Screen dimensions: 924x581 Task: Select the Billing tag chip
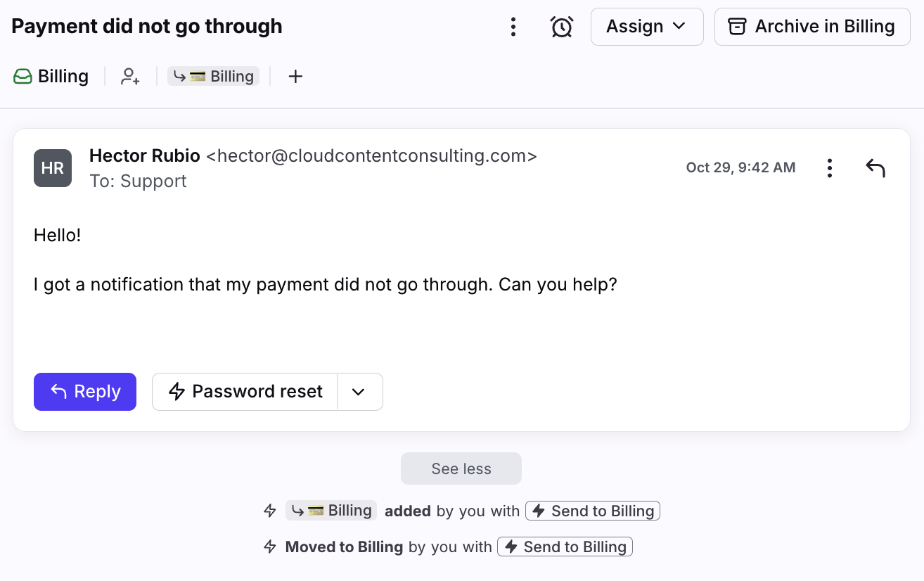click(x=213, y=76)
